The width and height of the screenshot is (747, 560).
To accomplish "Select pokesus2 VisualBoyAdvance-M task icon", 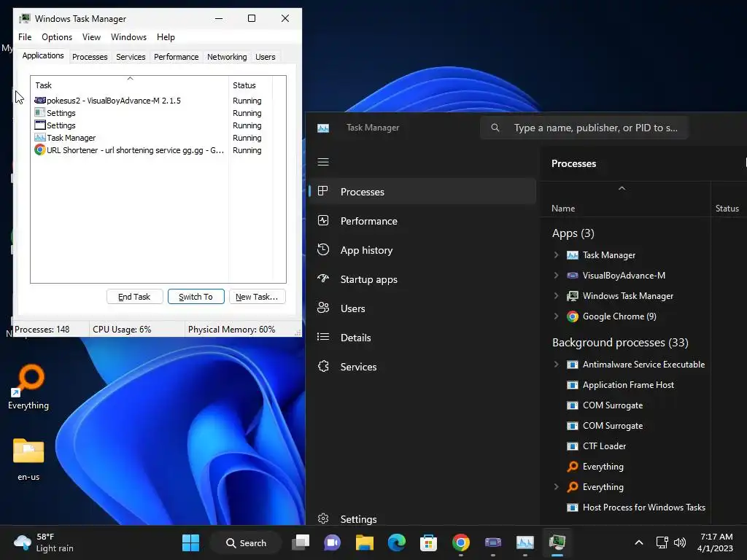I will (40, 101).
